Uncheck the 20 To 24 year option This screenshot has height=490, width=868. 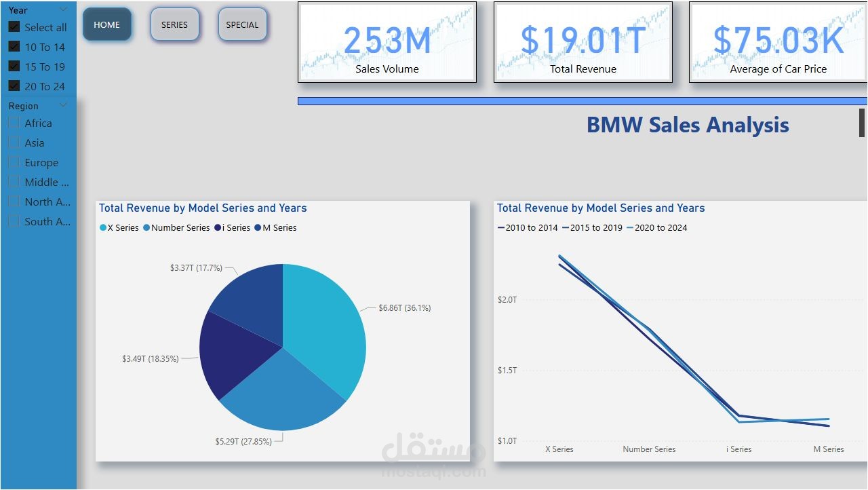[14, 86]
